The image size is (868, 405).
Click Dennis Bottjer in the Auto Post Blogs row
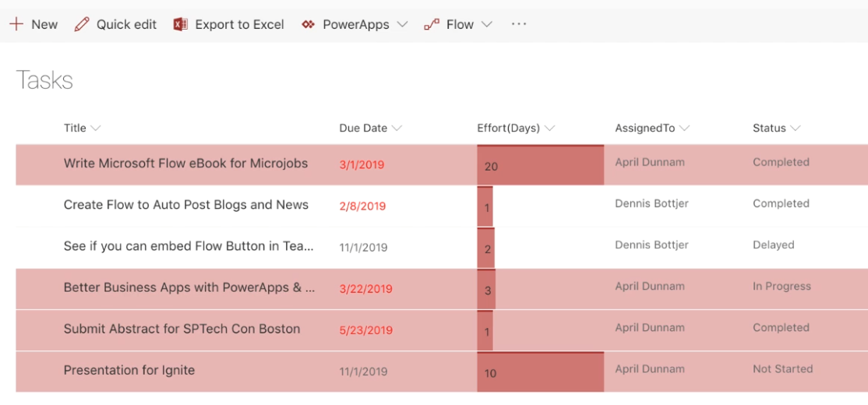coord(651,203)
